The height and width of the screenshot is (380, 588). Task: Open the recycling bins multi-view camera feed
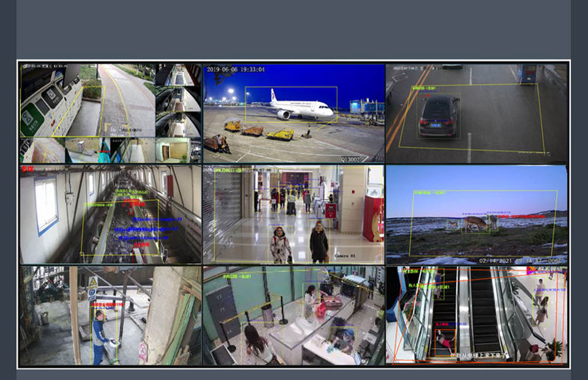tap(111, 113)
